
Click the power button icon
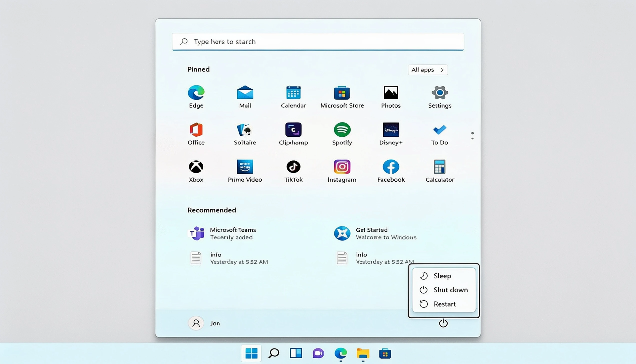coord(443,323)
